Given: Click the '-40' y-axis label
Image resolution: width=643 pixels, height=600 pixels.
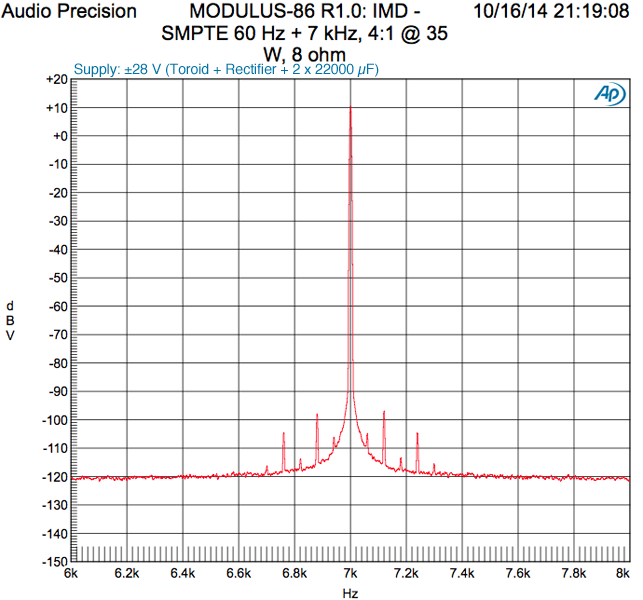Looking at the screenshot, I should (58, 250).
